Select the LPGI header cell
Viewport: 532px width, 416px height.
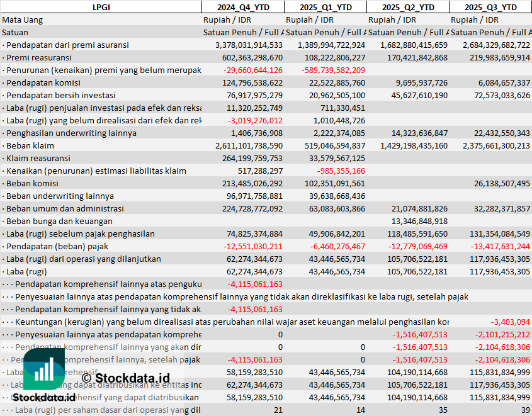click(x=101, y=7)
